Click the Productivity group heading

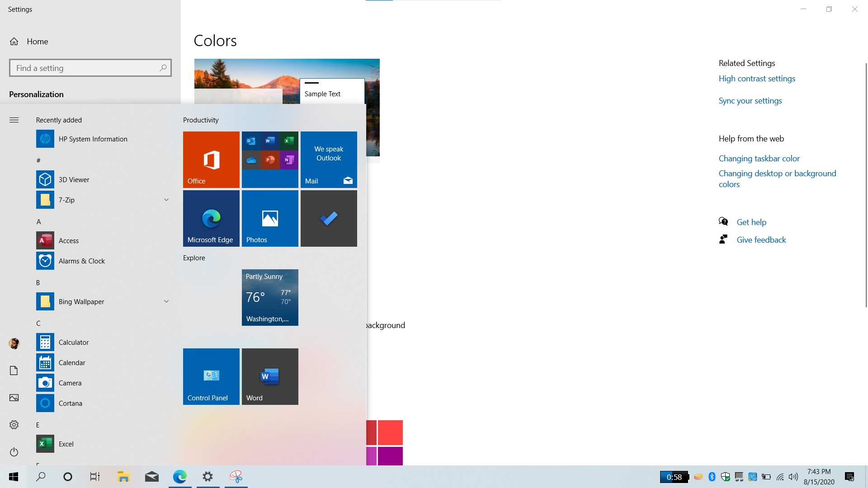coord(201,120)
